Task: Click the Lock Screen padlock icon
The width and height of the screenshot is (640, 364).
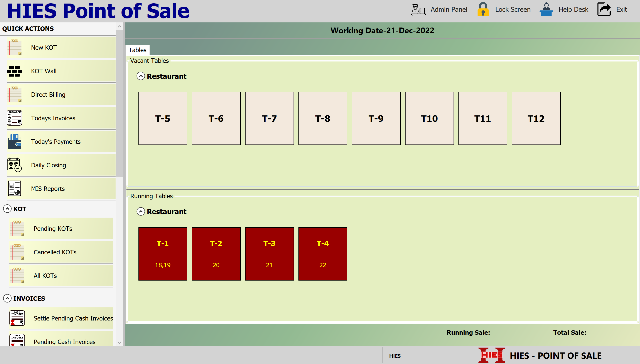Action: [483, 10]
